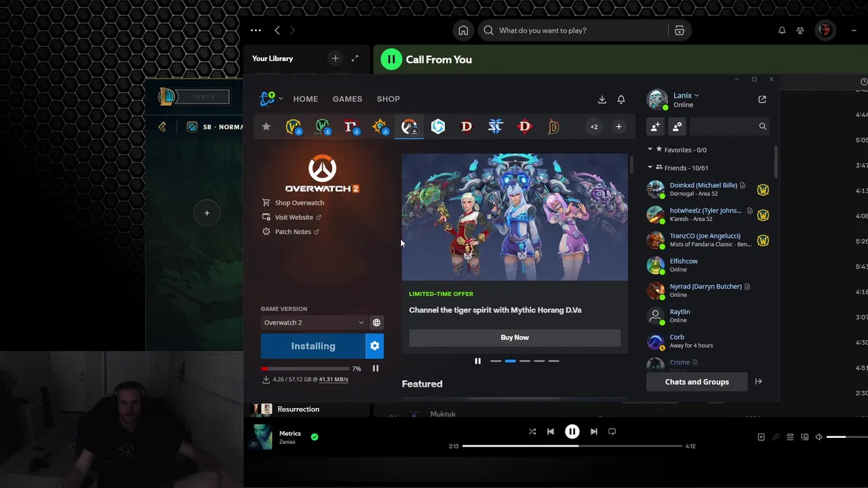Click the create group icon
The height and width of the screenshot is (488, 868).
[x=677, y=127]
